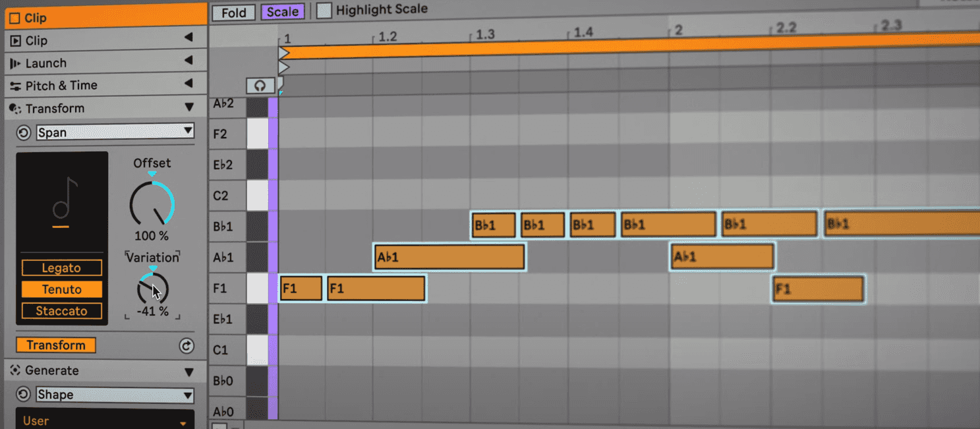This screenshot has height=429, width=980.
Task: Click the Launch panel playback icon
Action: click(14, 63)
